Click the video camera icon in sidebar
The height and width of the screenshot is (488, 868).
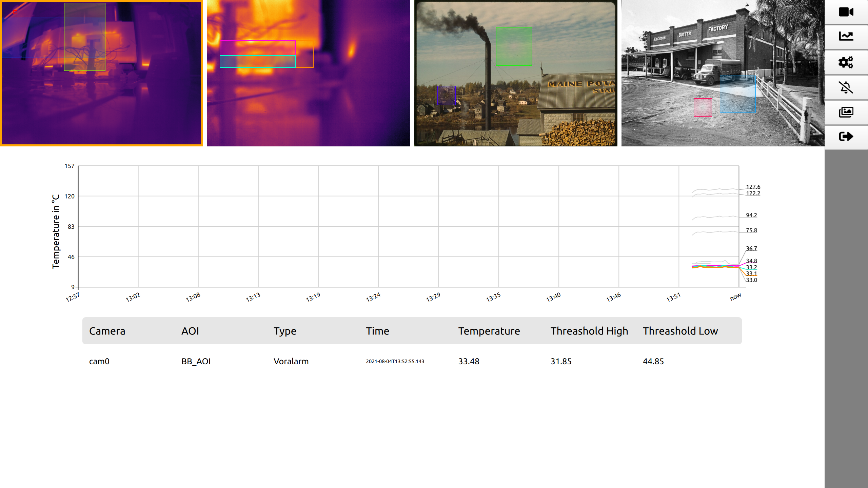tap(846, 12)
